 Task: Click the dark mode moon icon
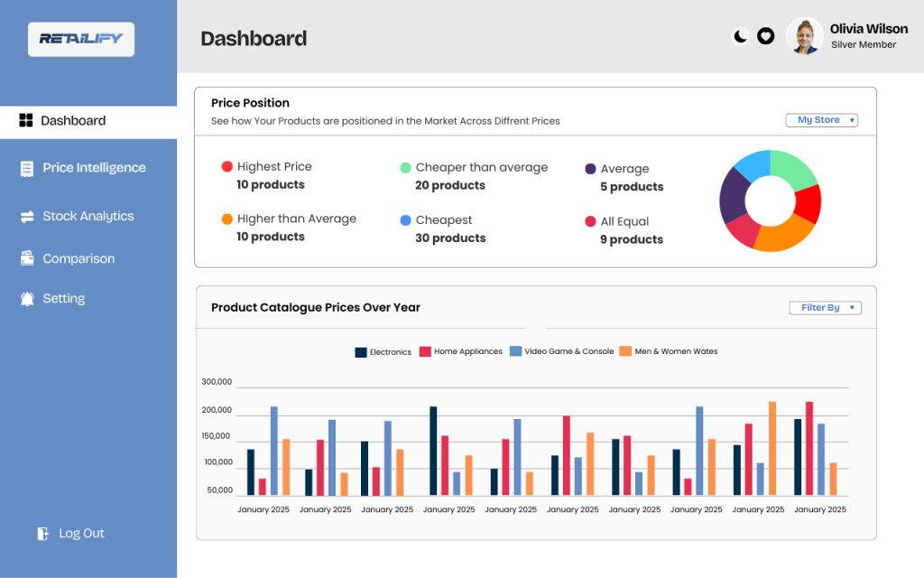pyautogui.click(x=739, y=35)
